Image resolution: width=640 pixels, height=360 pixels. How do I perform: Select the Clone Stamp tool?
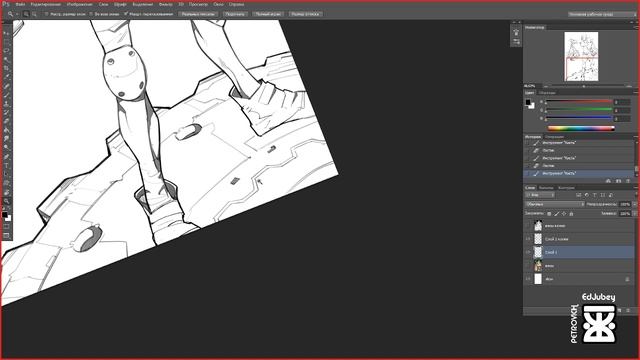pos(6,104)
